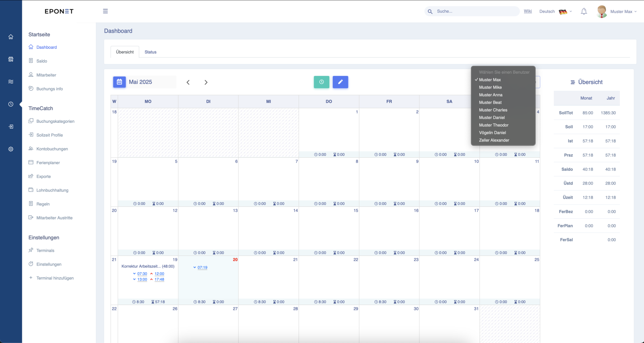Screen dimensions: 644x343
Task: Open Mitarbeiter page in sidebar
Action: pyautogui.click(x=46, y=75)
